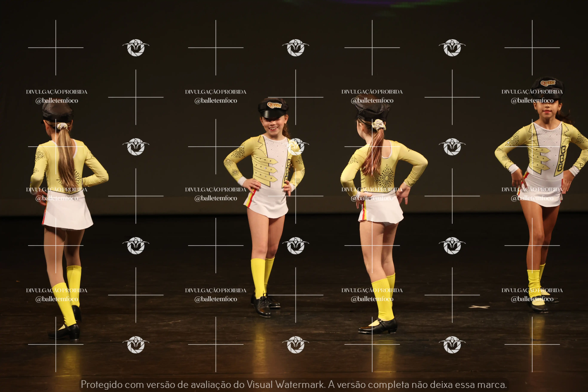Click 'Visual Watermark' in the bottom caption
Image resolution: width=588 pixels, height=392 pixels.
(286, 384)
